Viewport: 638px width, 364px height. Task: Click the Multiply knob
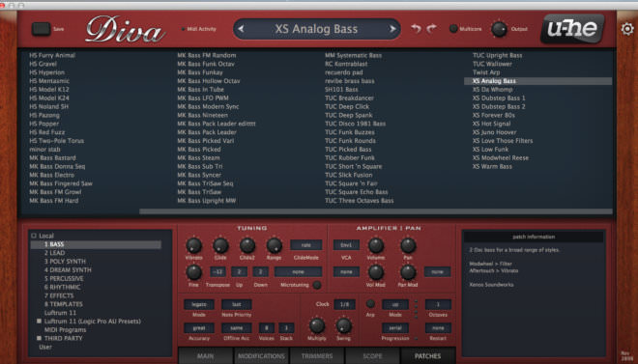tap(317, 325)
